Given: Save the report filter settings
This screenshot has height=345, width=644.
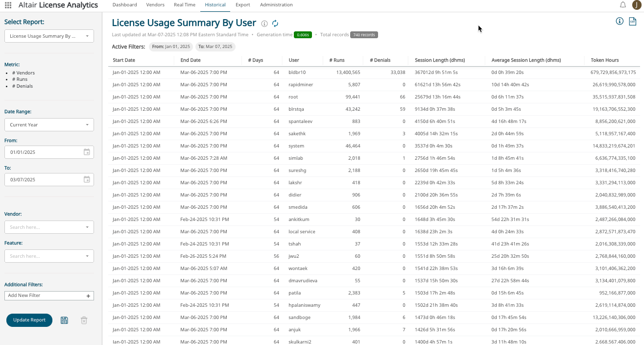Looking at the screenshot, I should click(x=64, y=320).
